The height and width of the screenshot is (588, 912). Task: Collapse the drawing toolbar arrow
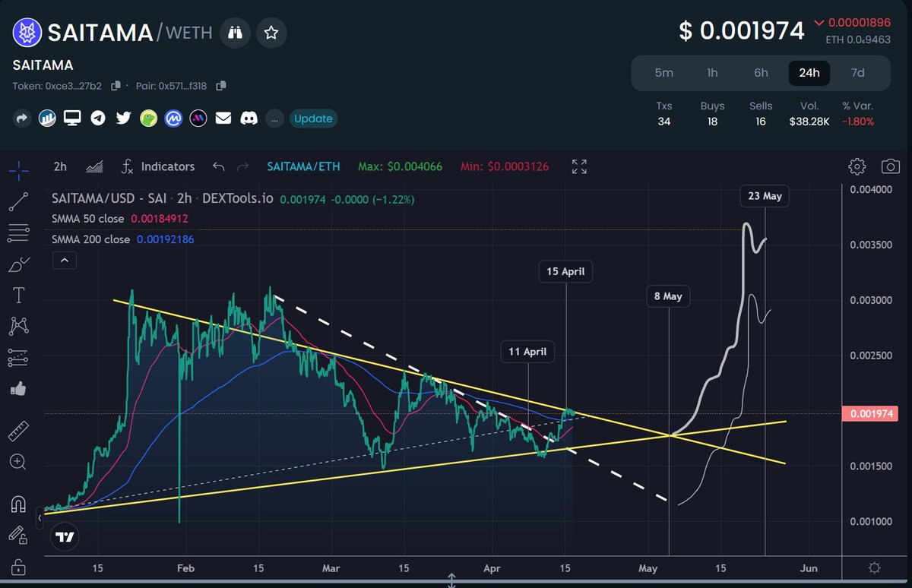[x=40, y=519]
